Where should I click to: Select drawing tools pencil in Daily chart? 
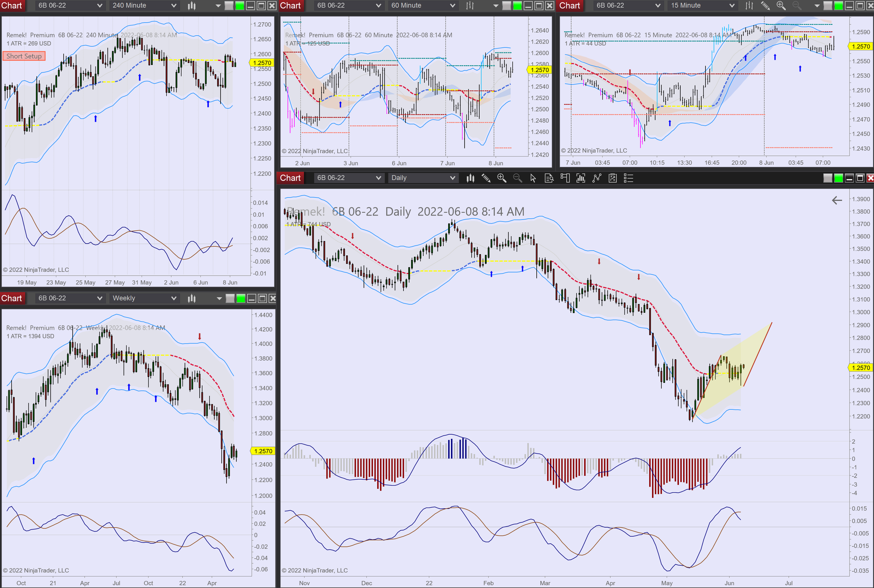[x=486, y=178]
